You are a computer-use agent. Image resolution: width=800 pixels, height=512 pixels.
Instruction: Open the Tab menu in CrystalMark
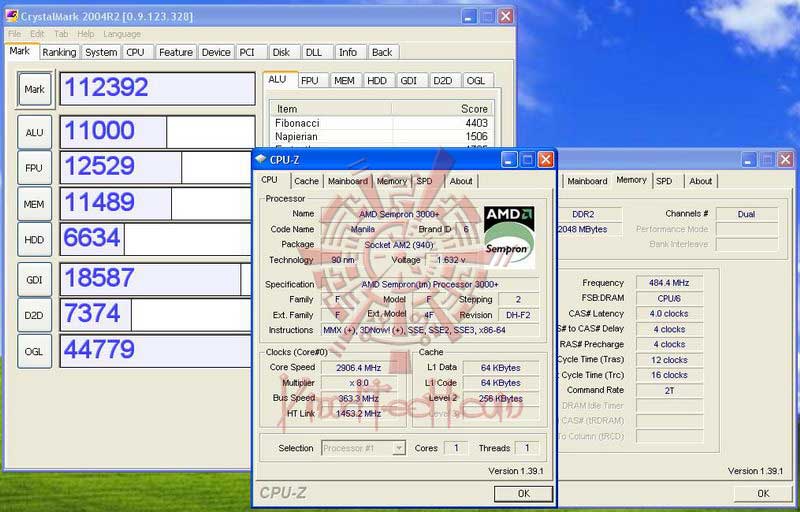click(x=61, y=34)
